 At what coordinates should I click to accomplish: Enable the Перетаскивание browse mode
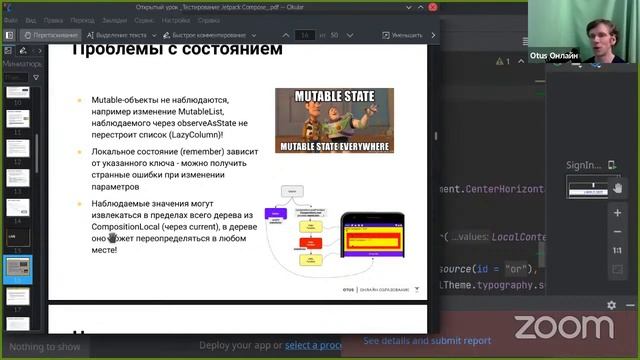[51, 36]
